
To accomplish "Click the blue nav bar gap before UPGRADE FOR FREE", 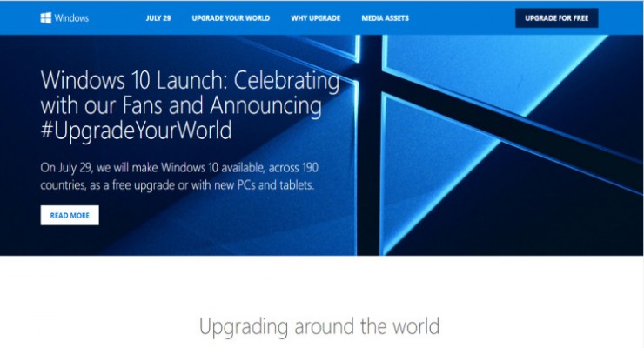I will pos(462,18).
